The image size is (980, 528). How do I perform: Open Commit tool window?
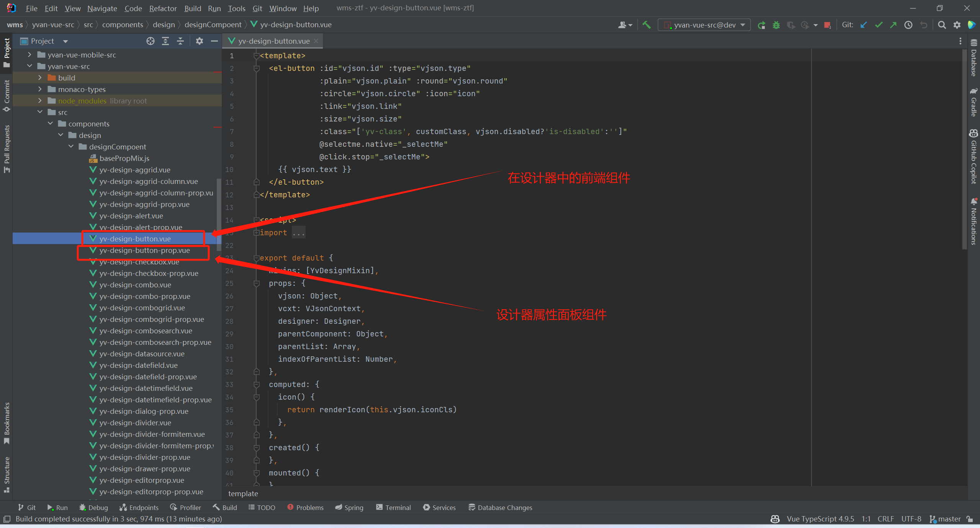(7, 96)
